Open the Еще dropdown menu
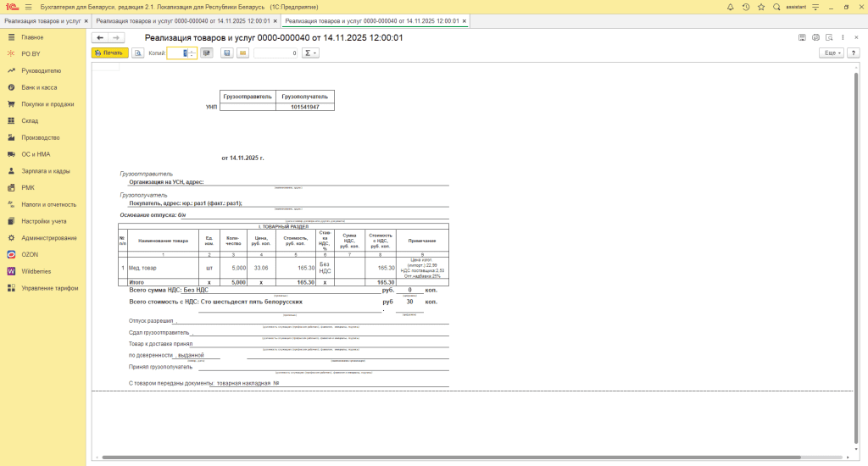868x466 pixels. click(x=832, y=53)
